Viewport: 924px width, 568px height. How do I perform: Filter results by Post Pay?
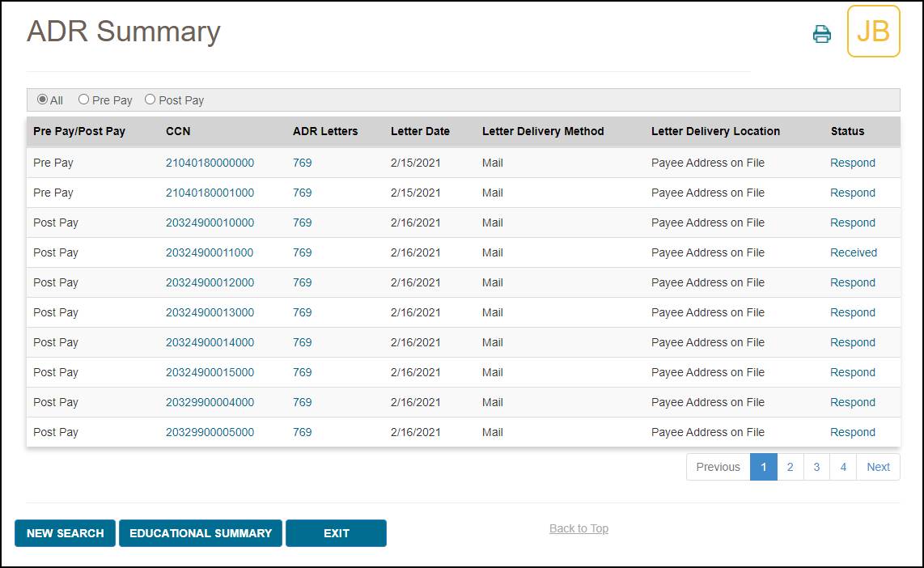tap(150, 99)
